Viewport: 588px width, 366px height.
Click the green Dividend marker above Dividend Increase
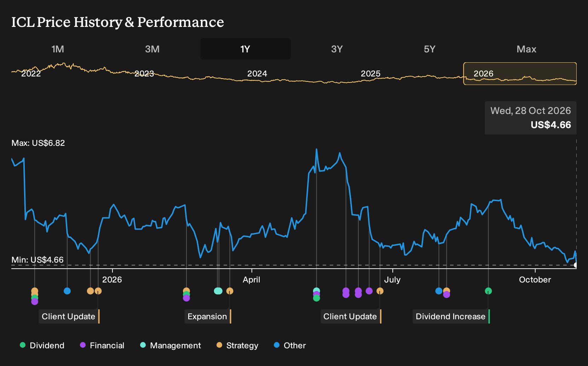click(x=488, y=291)
